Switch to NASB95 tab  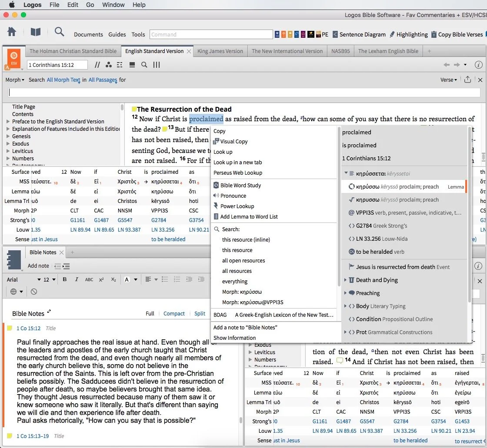340,51
